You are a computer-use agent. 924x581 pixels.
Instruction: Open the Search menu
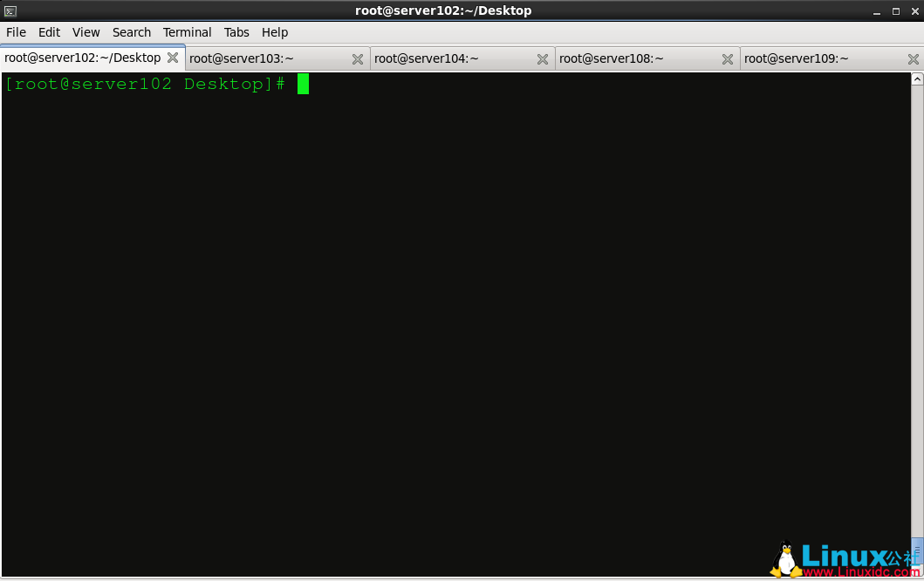(132, 32)
